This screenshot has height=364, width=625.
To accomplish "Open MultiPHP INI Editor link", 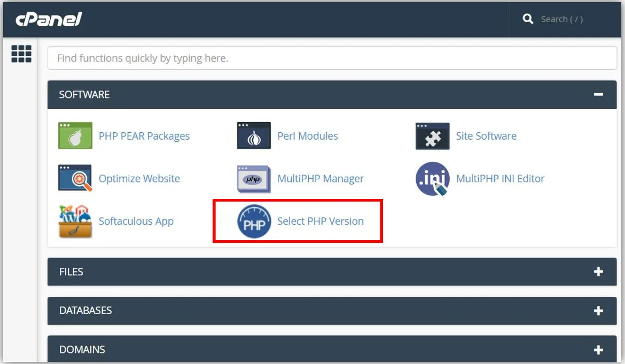I will tap(500, 179).
